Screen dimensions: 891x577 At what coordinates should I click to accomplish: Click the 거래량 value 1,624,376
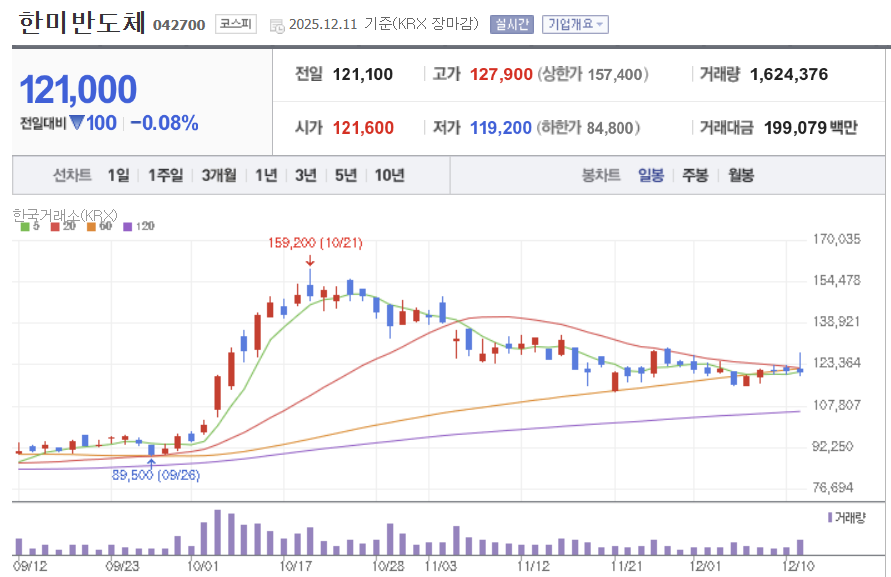pos(789,74)
